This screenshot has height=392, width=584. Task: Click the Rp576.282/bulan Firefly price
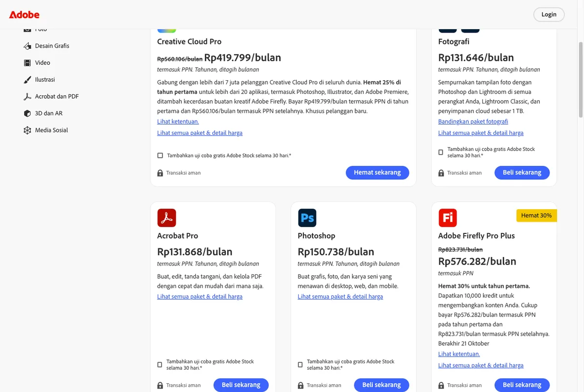coord(477,262)
